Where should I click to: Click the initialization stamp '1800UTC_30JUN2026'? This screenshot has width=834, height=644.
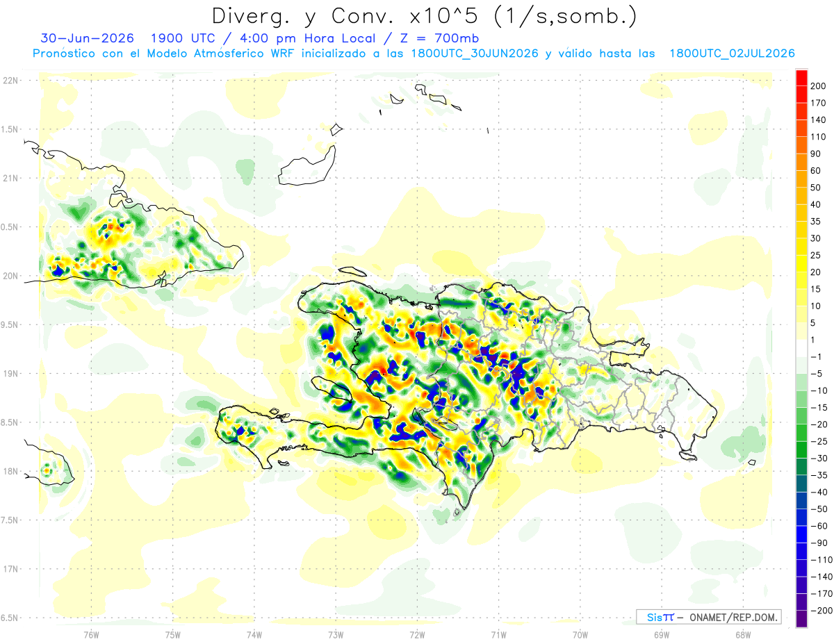pyautogui.click(x=475, y=53)
